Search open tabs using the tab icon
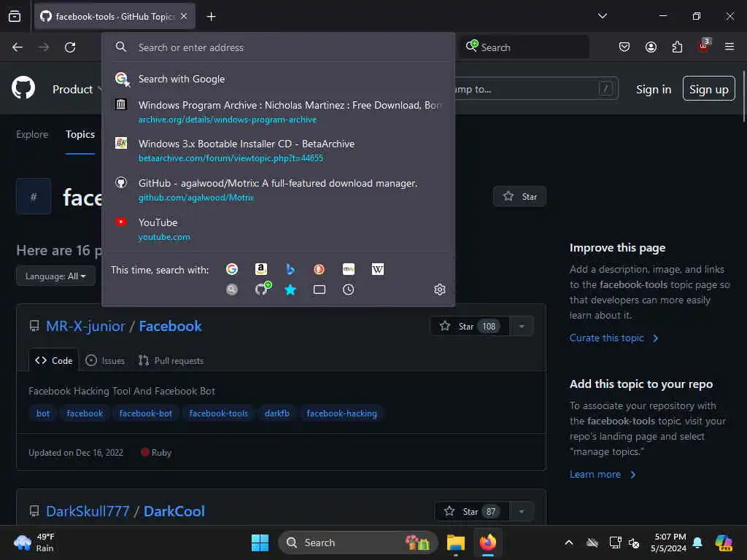747x560 pixels. coord(320,289)
